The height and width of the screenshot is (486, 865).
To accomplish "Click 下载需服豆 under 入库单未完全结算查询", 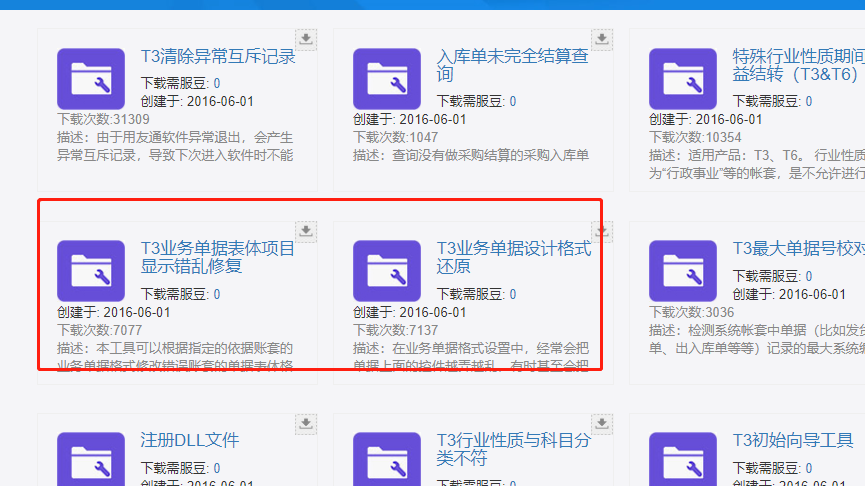I will [x=477, y=102].
